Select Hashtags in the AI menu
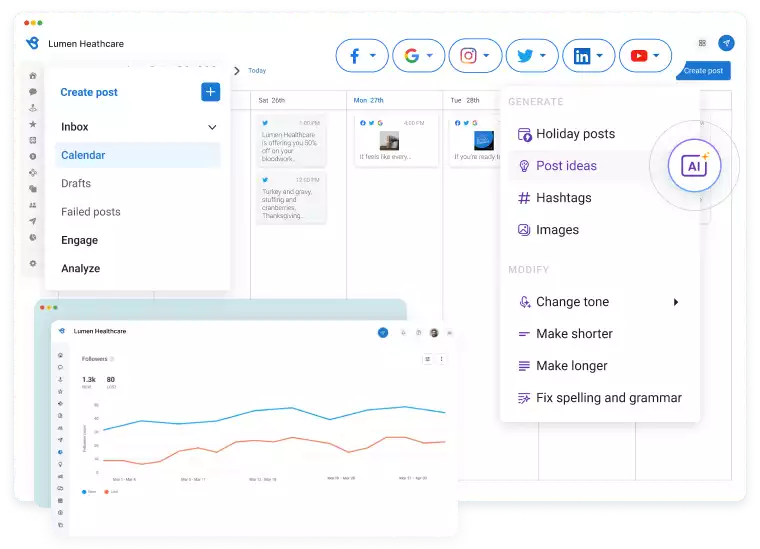Screen dimensions: 760x549 click(563, 198)
